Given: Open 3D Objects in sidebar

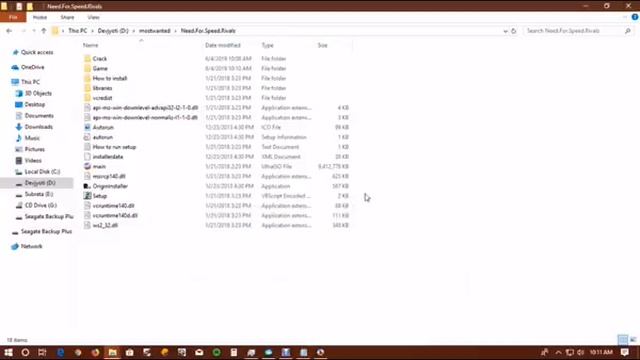Looking at the screenshot, I should pos(38,93).
